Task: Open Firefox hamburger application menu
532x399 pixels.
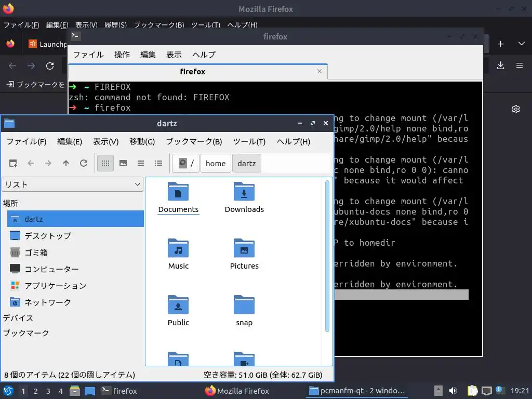Action: click(x=520, y=65)
